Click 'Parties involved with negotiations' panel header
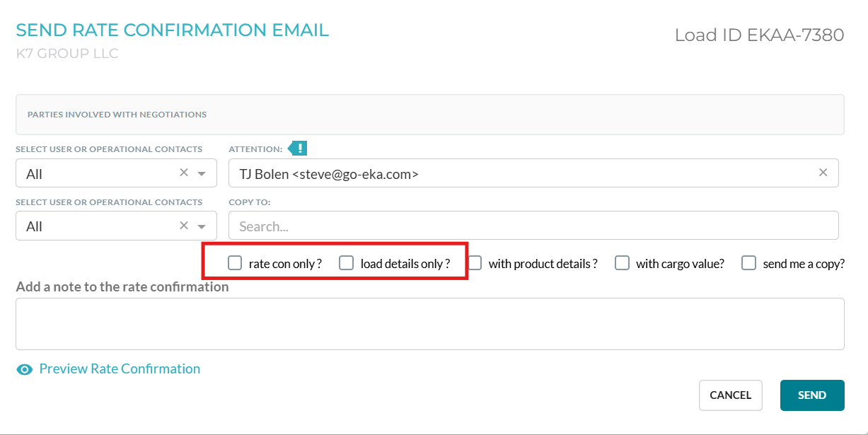 pyautogui.click(x=430, y=115)
